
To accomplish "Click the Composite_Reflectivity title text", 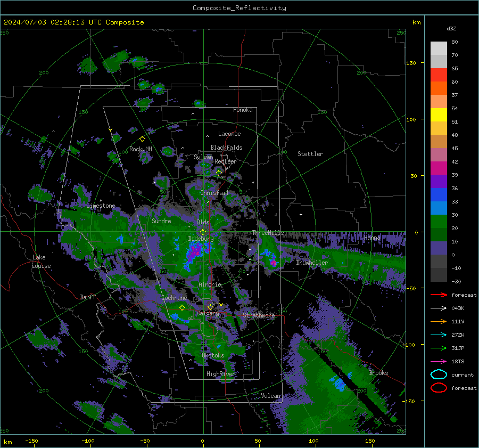I will pyautogui.click(x=239, y=8).
